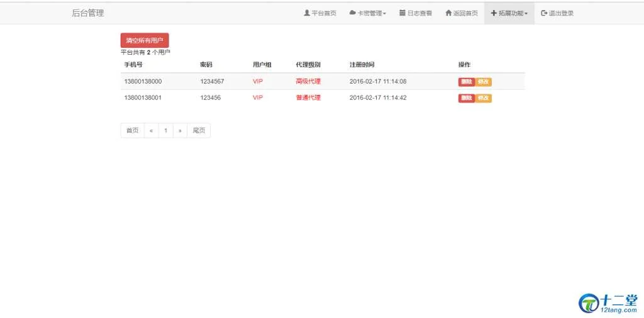Go to first page via 首页

click(x=132, y=131)
